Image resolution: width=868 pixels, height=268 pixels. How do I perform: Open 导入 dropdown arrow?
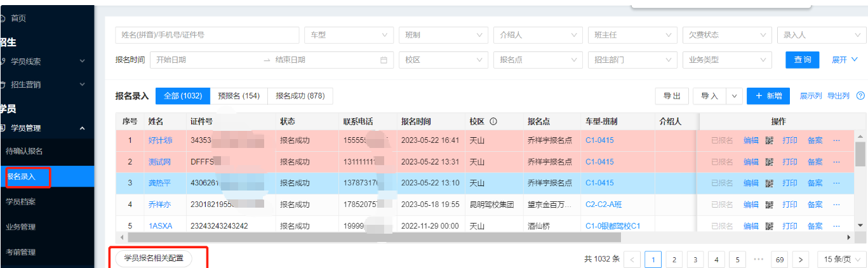click(735, 96)
